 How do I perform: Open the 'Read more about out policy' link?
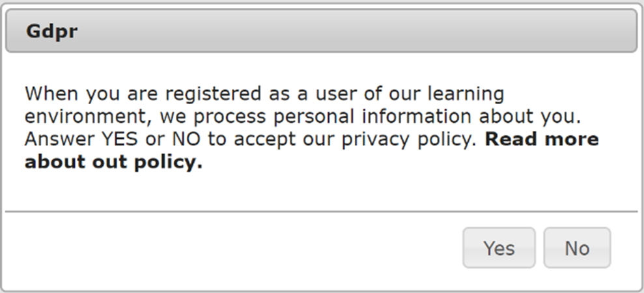tap(542, 140)
